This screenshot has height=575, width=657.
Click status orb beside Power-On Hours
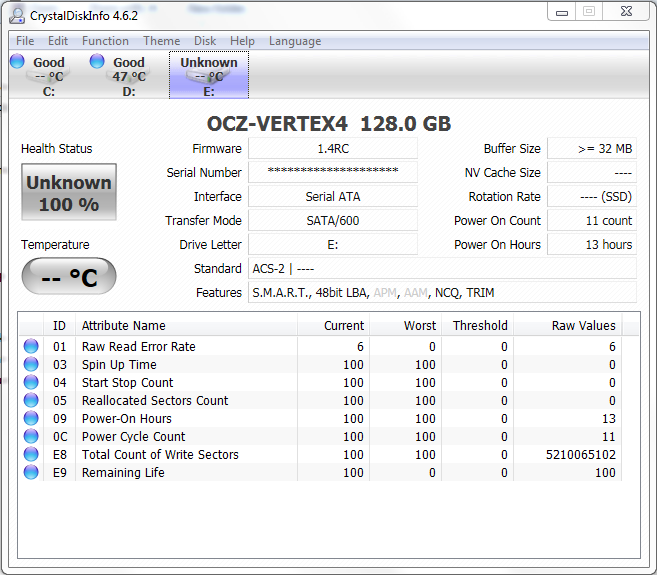coord(31,419)
